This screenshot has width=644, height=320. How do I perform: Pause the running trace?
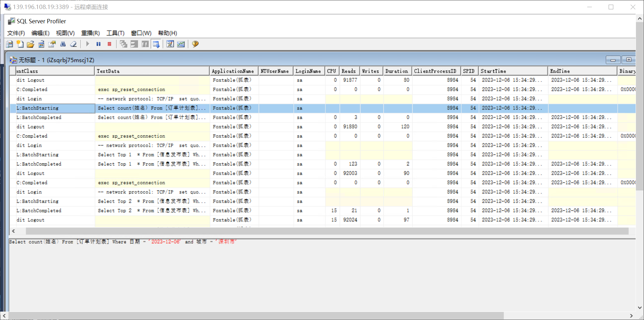(99, 44)
